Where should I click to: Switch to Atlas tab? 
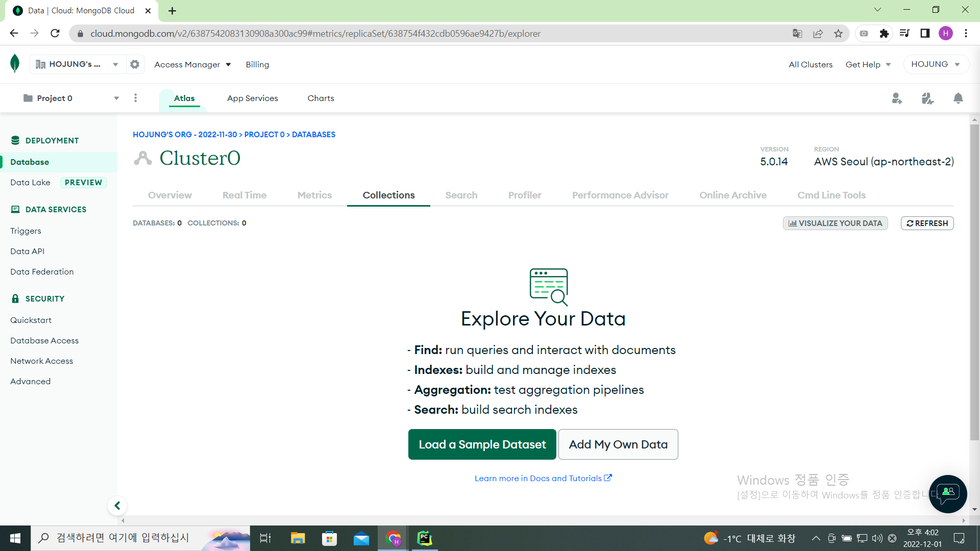point(184,98)
